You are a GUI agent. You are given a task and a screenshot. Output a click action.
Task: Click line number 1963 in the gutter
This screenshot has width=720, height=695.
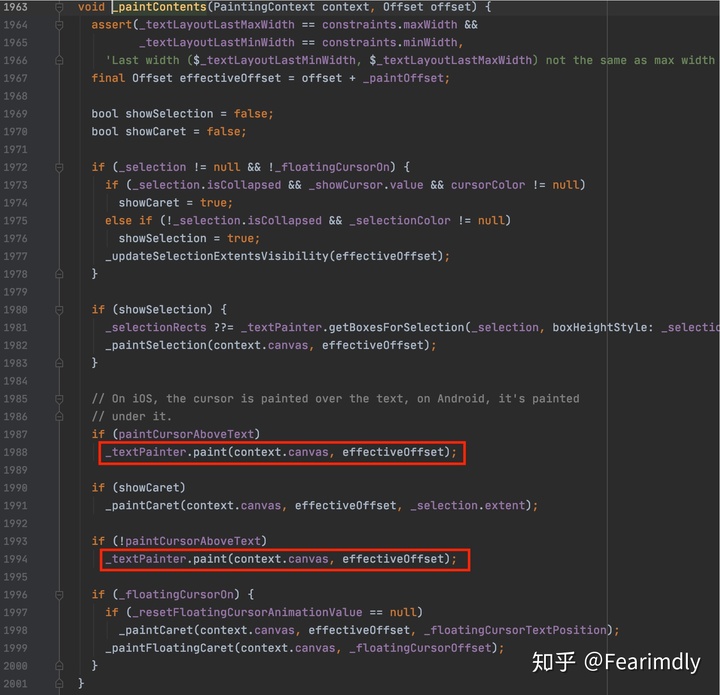[x=16, y=7]
